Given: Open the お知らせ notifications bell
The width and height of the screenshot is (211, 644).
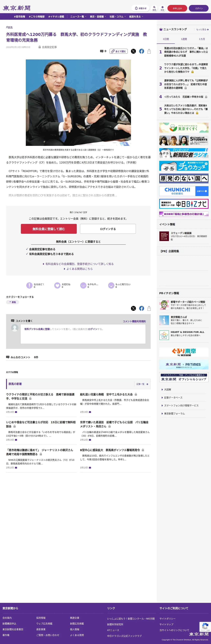Looking at the screenshot, I should click(x=140, y=8).
